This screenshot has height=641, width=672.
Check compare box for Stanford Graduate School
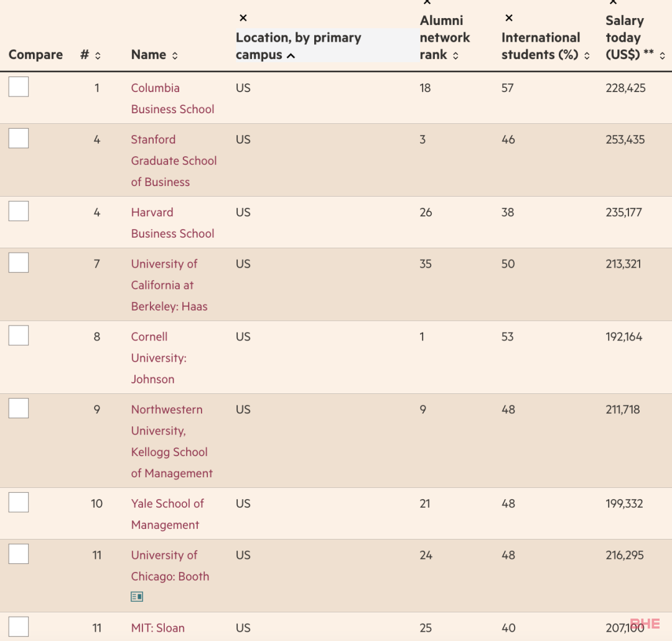coord(19,138)
